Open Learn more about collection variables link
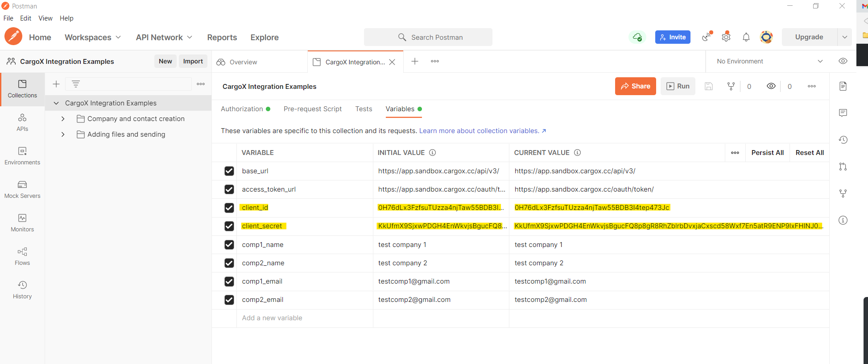 pyautogui.click(x=483, y=131)
